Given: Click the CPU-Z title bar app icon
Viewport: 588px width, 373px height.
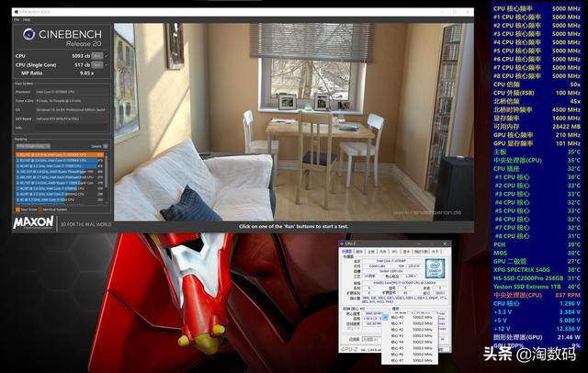Looking at the screenshot, I should coord(342,244).
